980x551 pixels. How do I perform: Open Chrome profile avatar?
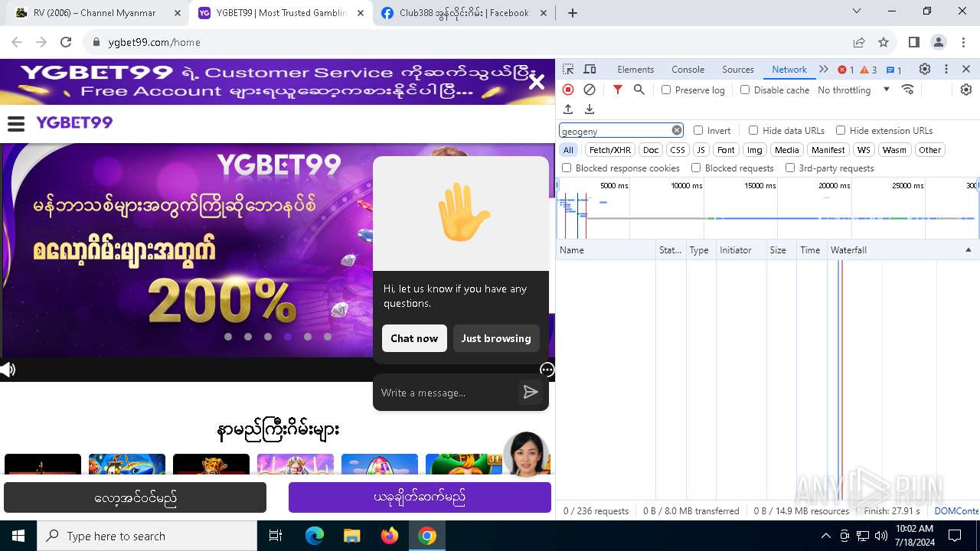point(939,42)
